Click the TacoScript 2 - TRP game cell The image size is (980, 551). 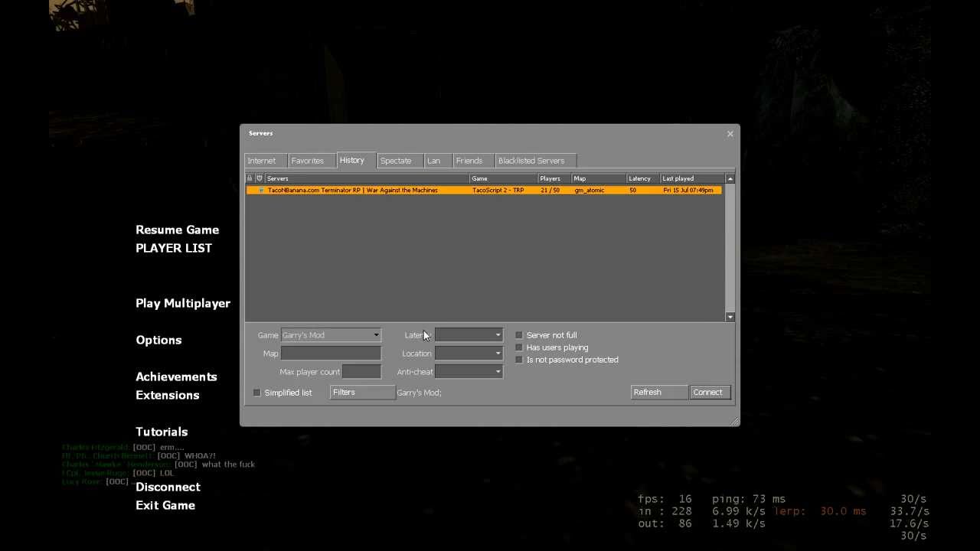click(x=498, y=190)
